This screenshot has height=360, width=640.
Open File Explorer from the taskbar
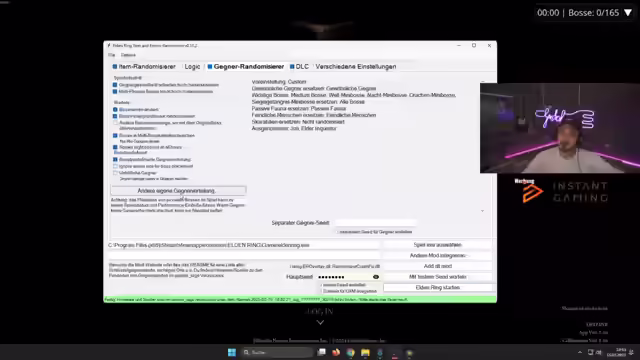click(x=365, y=352)
